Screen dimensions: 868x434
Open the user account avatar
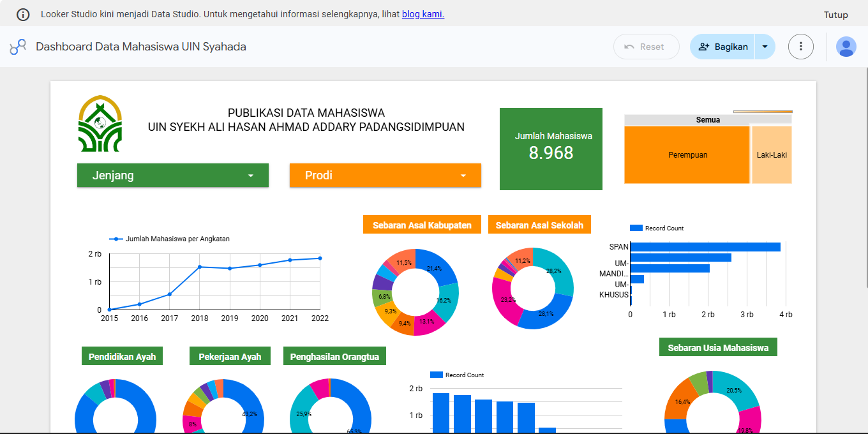click(x=846, y=47)
